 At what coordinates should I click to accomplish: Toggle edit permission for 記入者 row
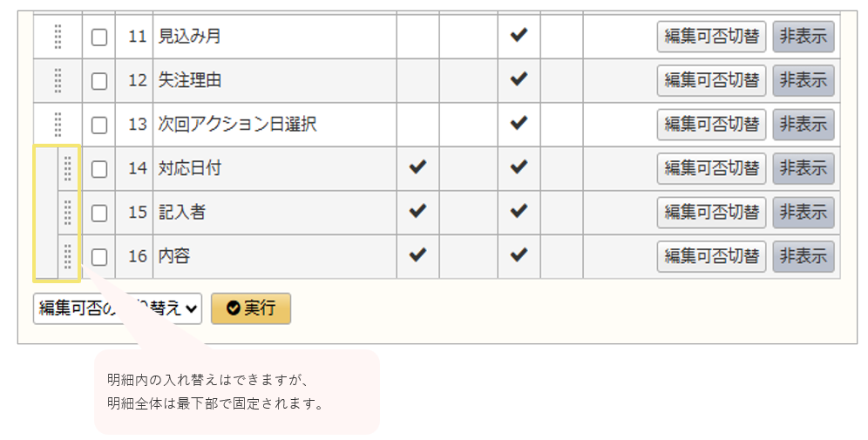711,213
